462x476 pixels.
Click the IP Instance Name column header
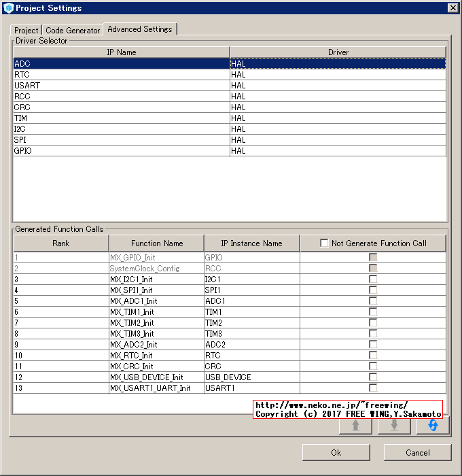click(252, 243)
